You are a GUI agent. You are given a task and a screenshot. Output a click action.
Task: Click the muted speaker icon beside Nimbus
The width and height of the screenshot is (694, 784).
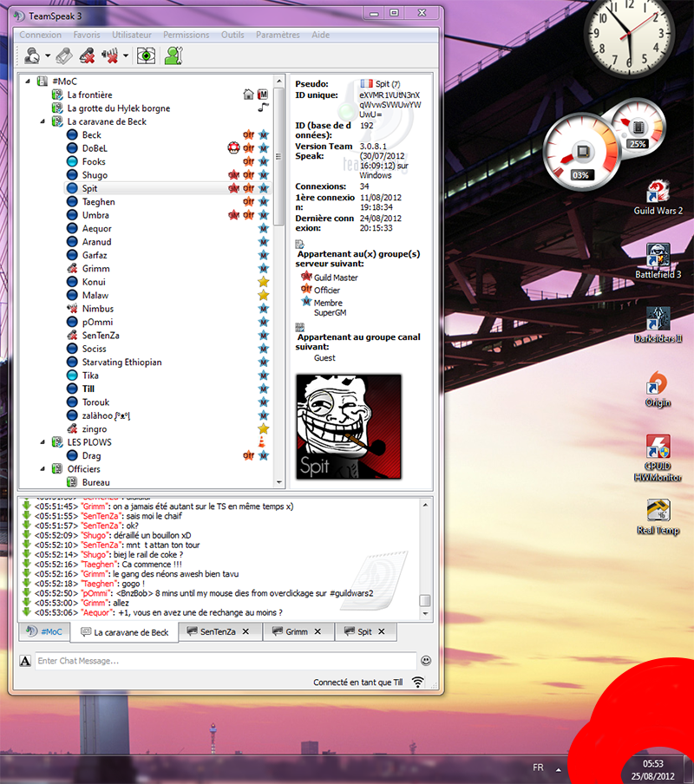coord(73,309)
